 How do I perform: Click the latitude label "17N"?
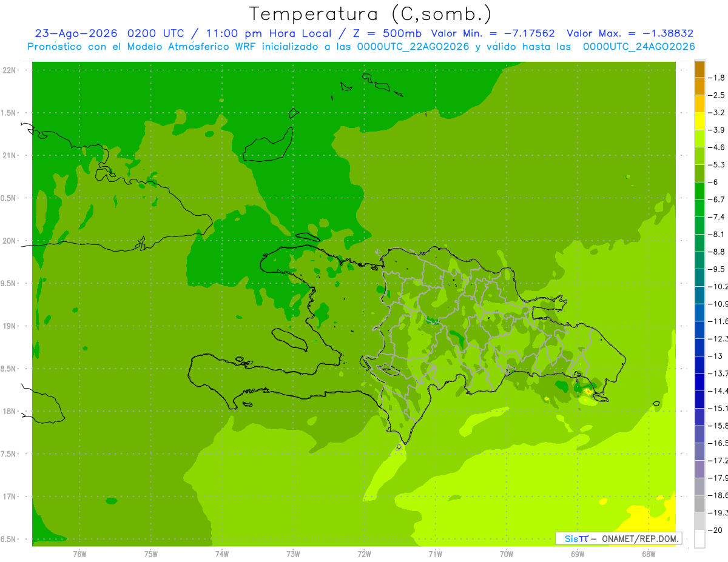[9, 497]
